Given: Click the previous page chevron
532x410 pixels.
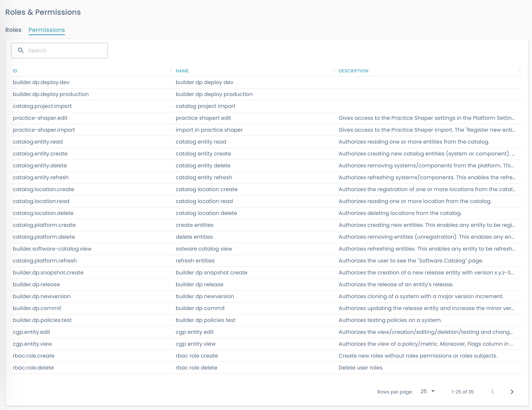Looking at the screenshot, I should (x=492, y=392).
